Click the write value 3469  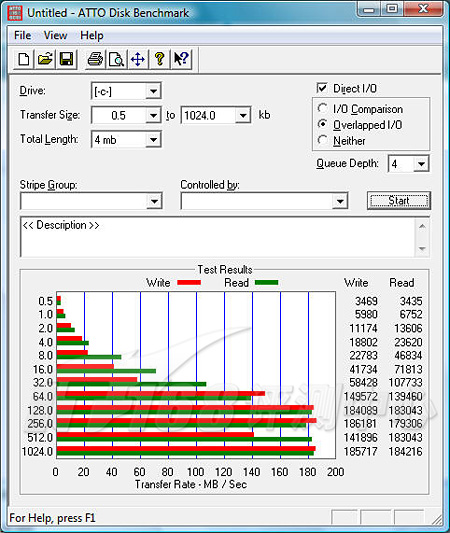(x=366, y=301)
